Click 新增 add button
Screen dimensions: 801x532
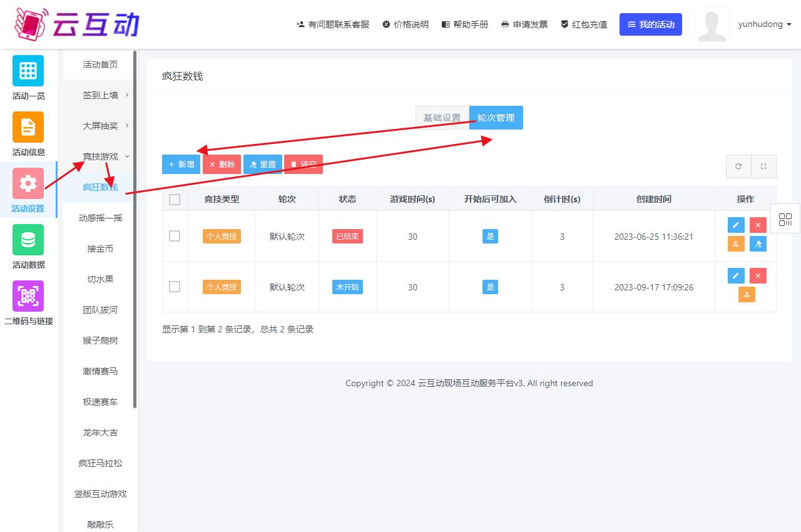(x=181, y=165)
